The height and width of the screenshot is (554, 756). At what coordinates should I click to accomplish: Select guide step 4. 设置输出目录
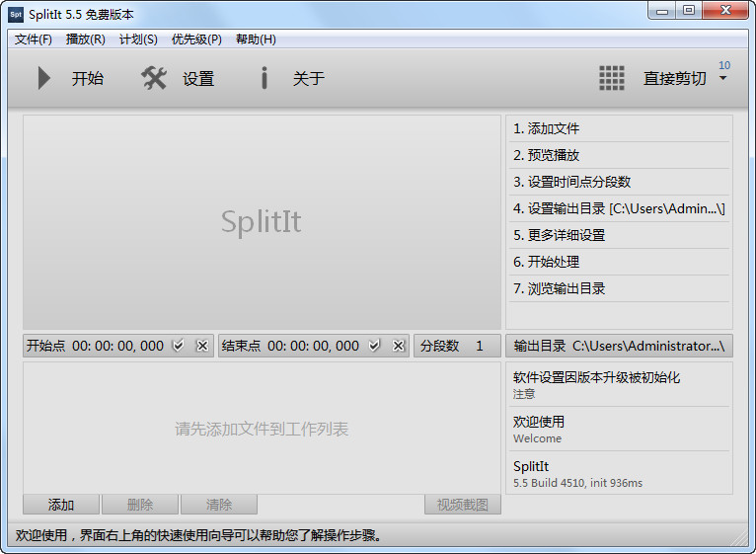[x=619, y=208]
